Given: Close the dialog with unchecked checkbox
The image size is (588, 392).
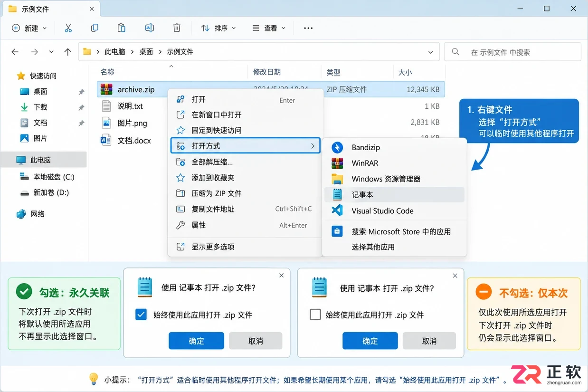Looking at the screenshot, I should 455,276.
